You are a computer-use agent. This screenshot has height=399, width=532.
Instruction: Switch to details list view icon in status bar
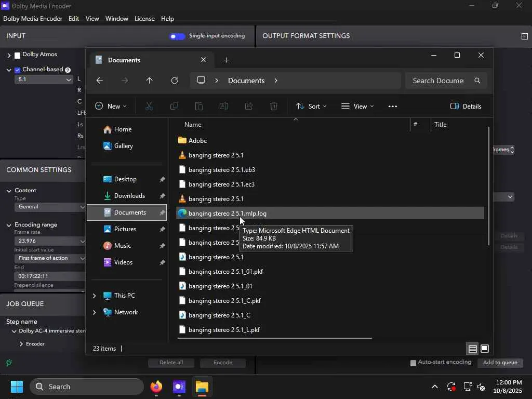point(472,349)
